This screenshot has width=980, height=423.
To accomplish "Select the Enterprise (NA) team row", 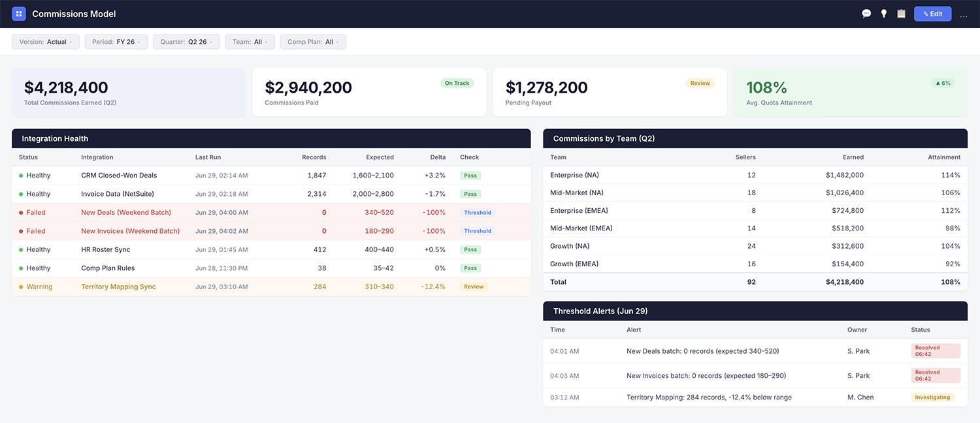I will (755, 175).
